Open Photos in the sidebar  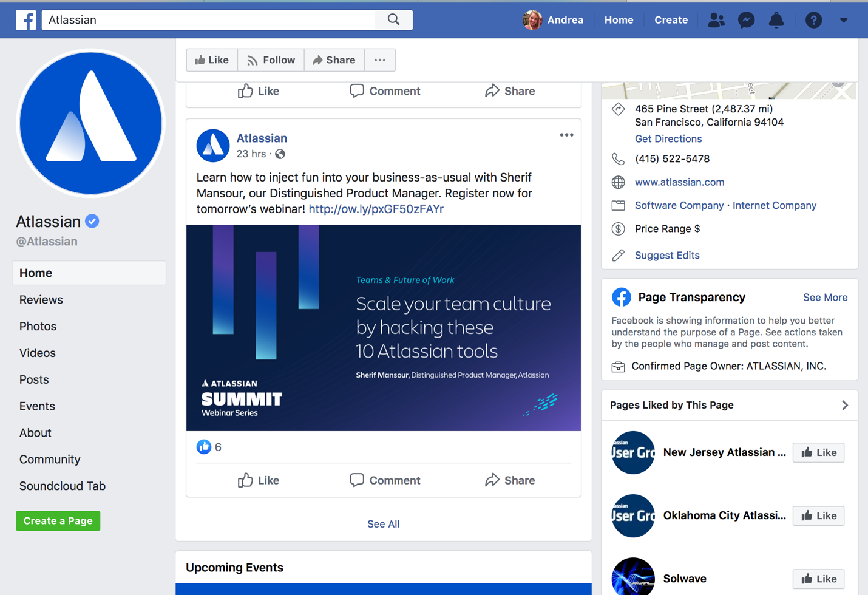coord(38,327)
